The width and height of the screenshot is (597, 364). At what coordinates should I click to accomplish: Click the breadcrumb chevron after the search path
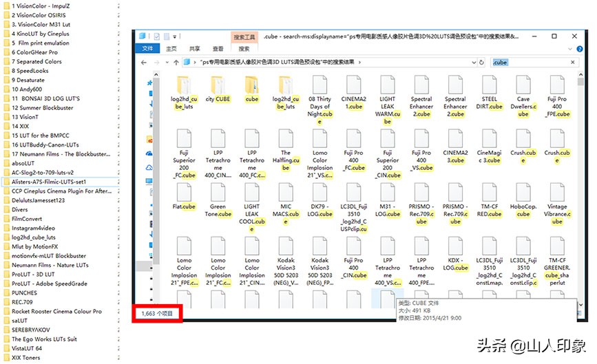pyautogui.click(x=359, y=63)
